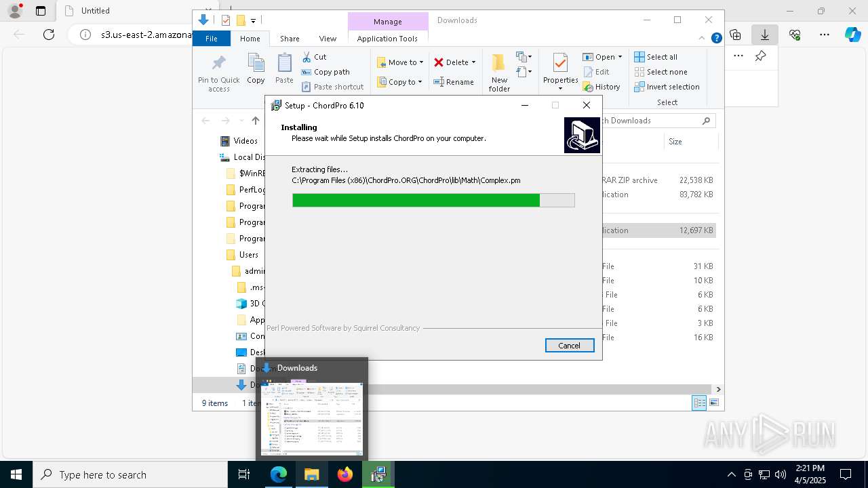Viewport: 868px width, 488px height.
Task: Open Task View on taskbar
Action: click(x=244, y=474)
